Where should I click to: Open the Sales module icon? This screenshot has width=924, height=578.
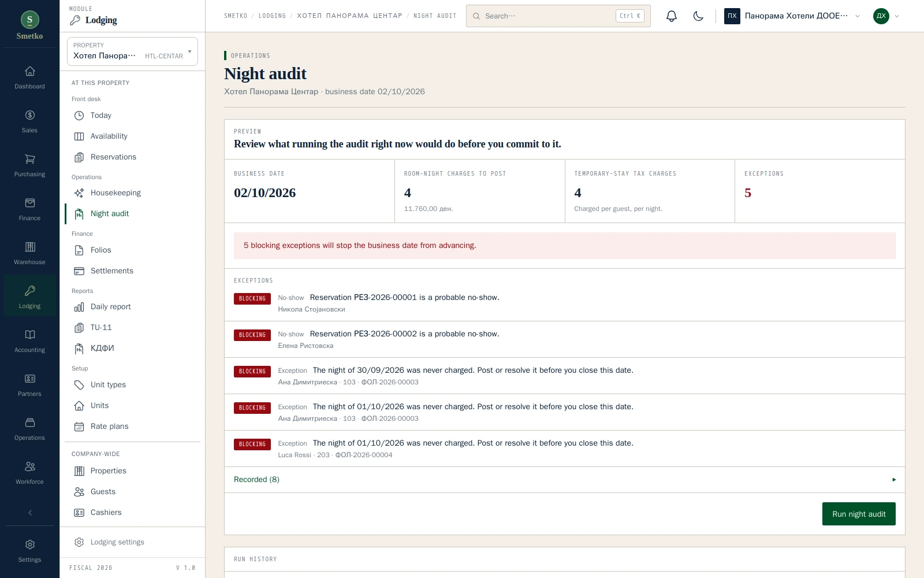pos(29,122)
